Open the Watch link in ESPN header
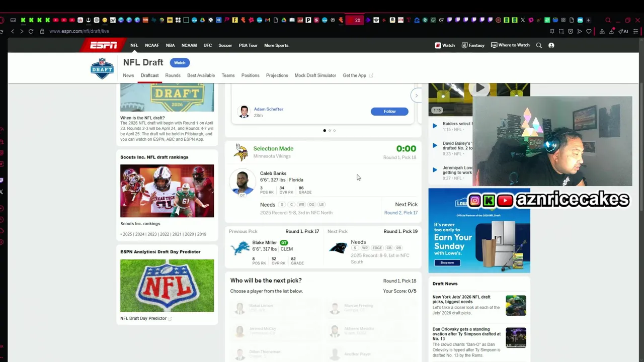The width and height of the screenshot is (644, 362). pyautogui.click(x=445, y=45)
